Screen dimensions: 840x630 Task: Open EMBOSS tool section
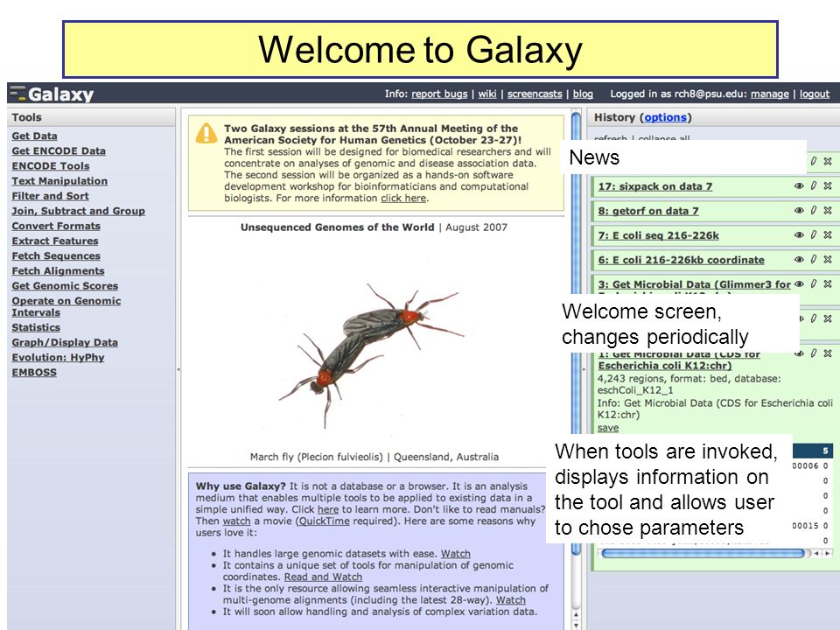coord(34,373)
